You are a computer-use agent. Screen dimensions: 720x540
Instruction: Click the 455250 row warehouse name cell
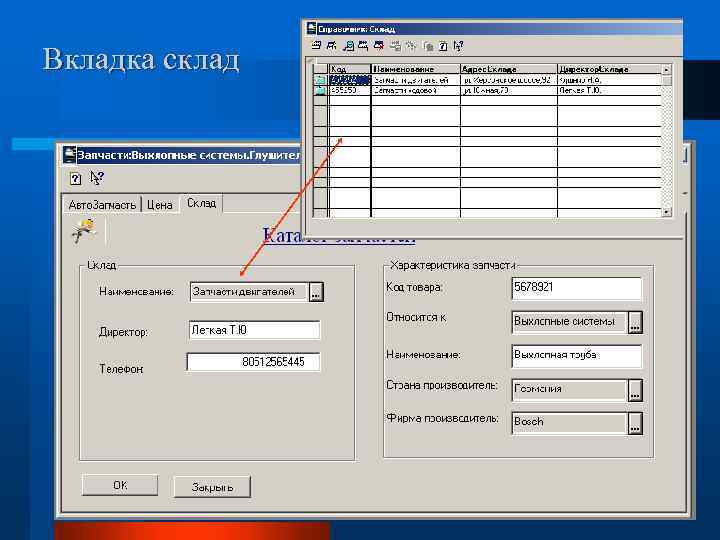pos(416,90)
